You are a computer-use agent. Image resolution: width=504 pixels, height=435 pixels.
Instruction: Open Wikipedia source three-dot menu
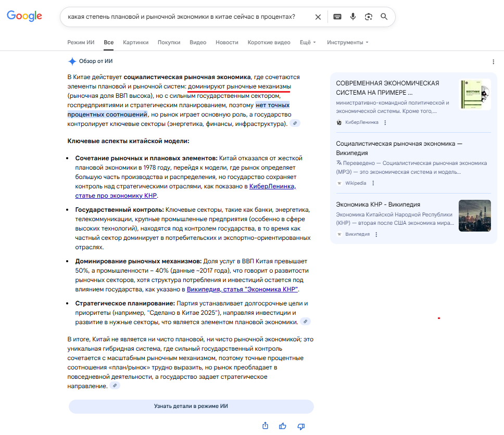click(x=373, y=183)
